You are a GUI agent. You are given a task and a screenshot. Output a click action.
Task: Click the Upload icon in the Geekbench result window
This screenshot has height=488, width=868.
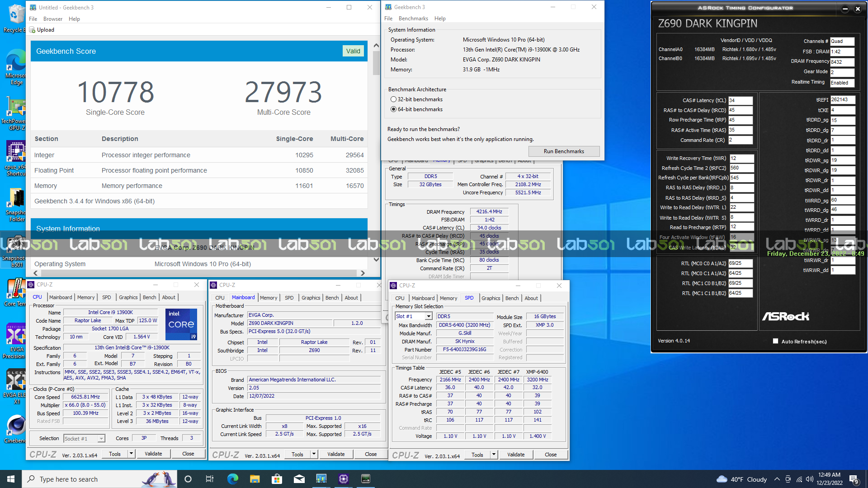33,30
